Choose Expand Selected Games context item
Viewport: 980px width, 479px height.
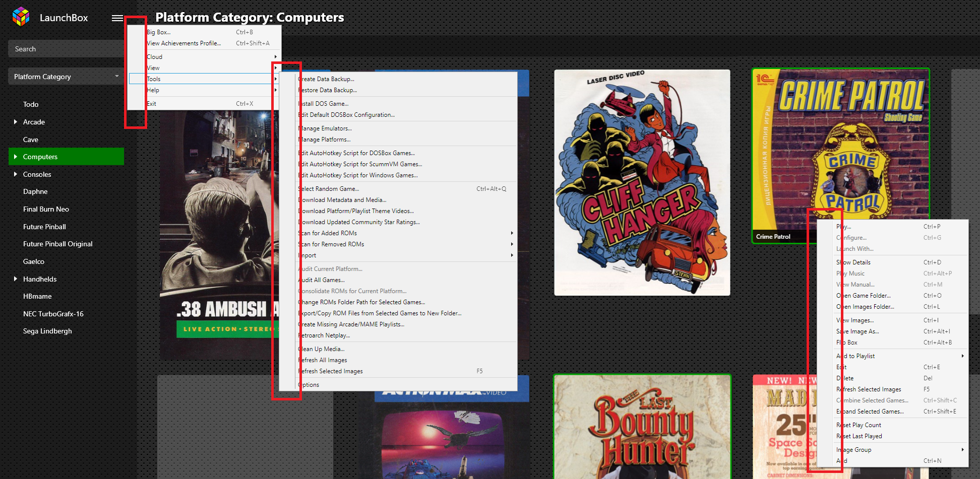pyautogui.click(x=892, y=412)
